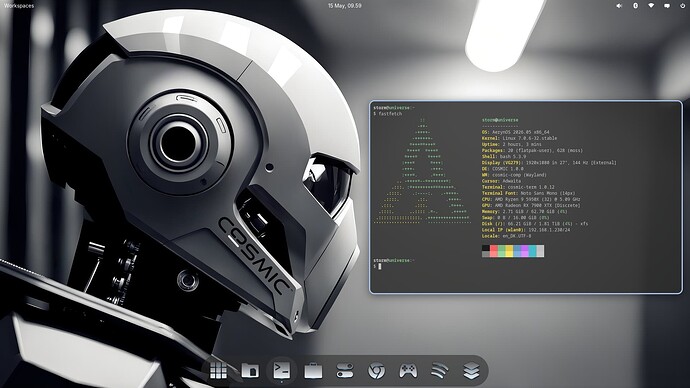
Task: Click the 'Uptime: 2 hours' line
Action: point(512,144)
